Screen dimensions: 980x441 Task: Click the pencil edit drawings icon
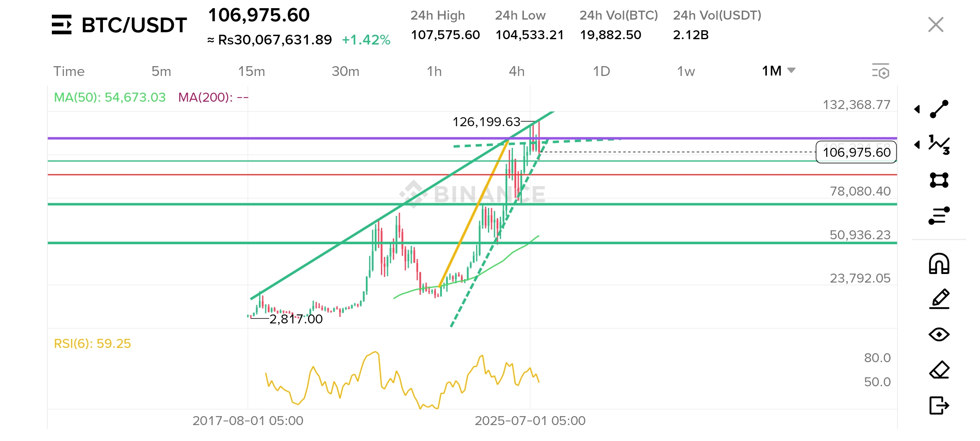tap(939, 299)
